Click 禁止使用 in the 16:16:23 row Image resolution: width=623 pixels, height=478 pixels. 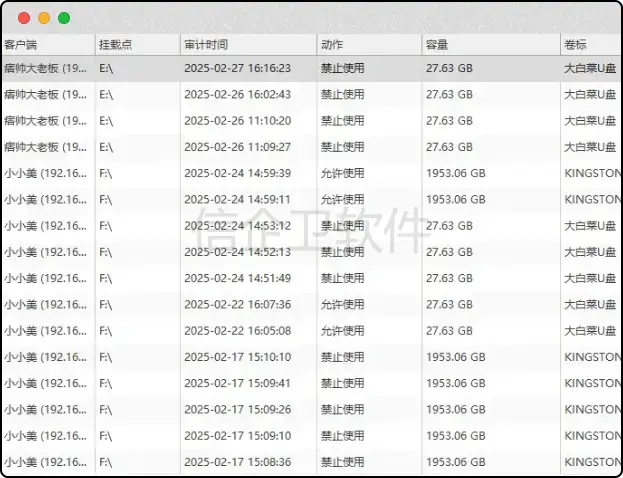[342, 68]
